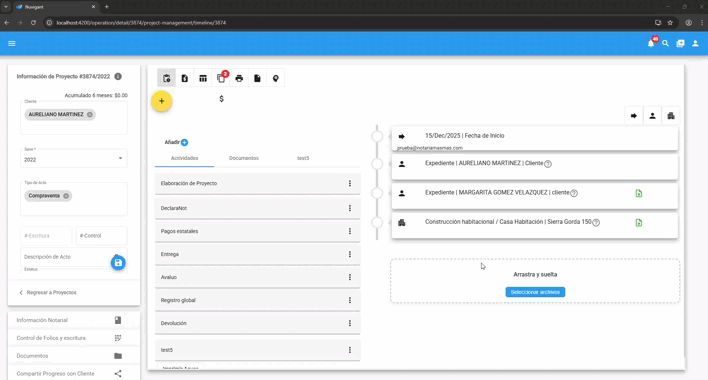This screenshot has width=708, height=380.
Task: Open options menu for Elaboración de Proyecto
Action: tap(349, 183)
